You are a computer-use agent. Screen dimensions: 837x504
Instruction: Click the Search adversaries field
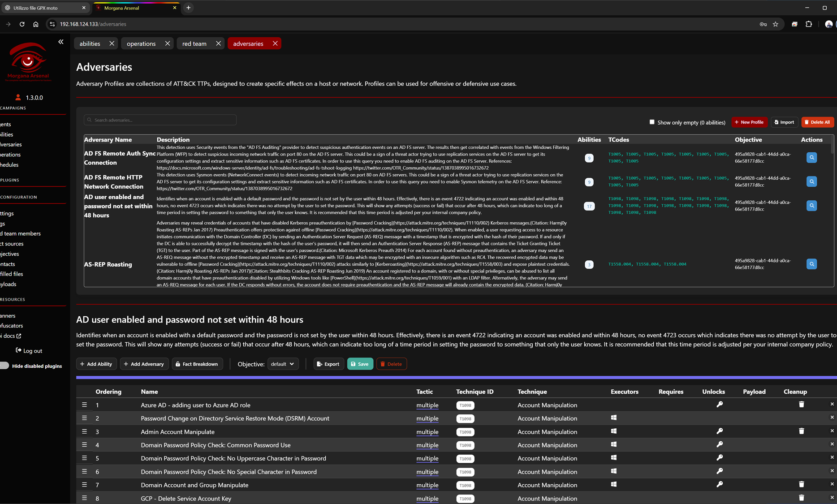coord(160,120)
